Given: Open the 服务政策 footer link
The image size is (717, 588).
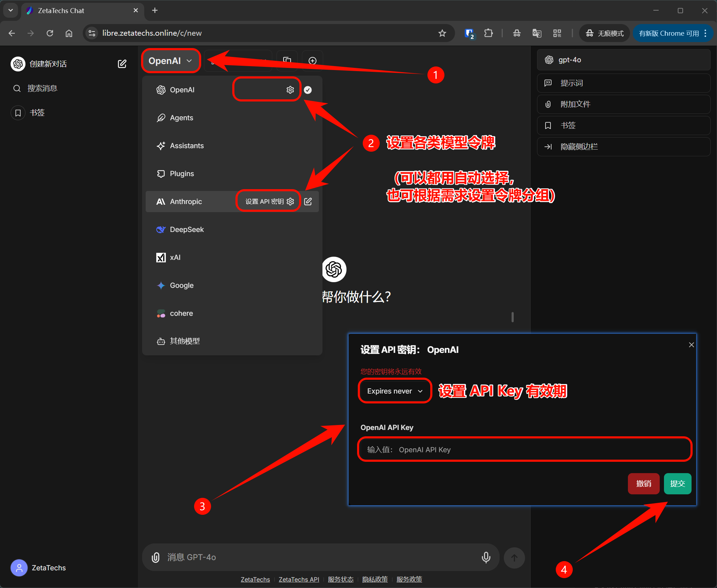Looking at the screenshot, I should coord(409,580).
